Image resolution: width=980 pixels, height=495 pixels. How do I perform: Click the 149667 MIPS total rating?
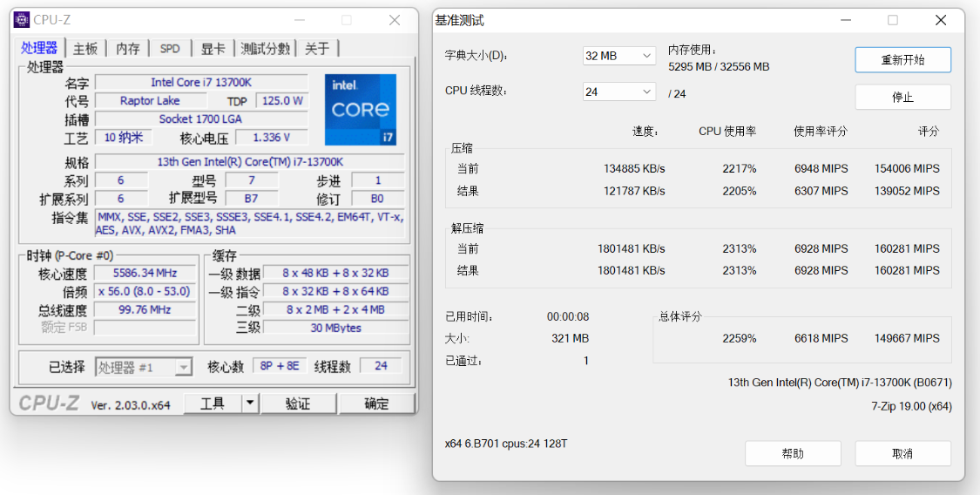907,338
